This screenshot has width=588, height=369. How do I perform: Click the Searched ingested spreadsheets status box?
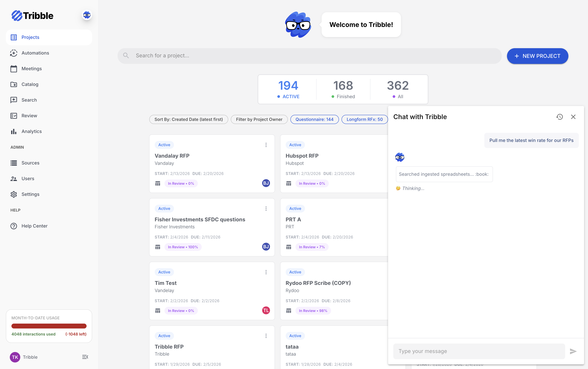tap(444, 174)
